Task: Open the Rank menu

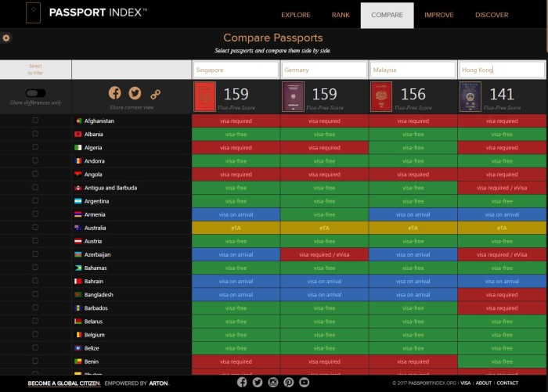Action: pyautogui.click(x=341, y=15)
